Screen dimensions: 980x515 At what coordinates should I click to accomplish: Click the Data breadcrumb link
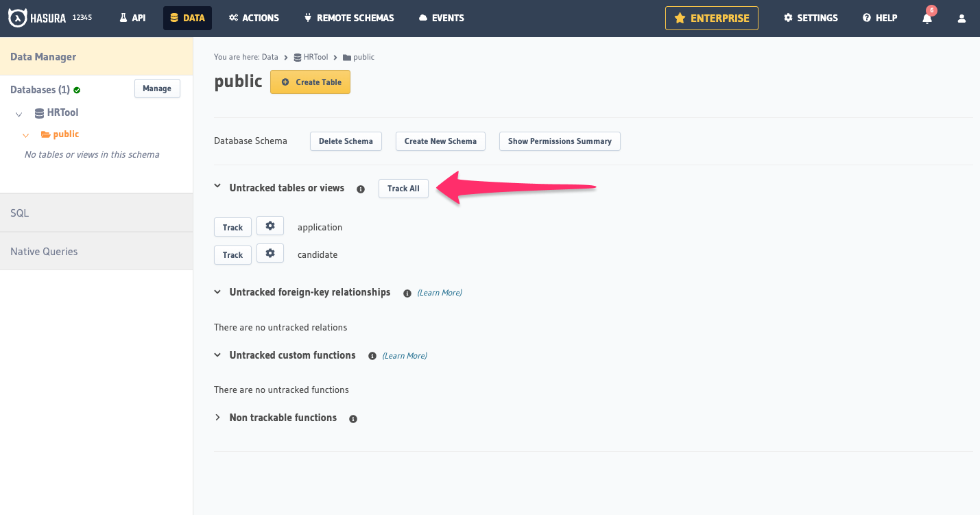tap(270, 57)
